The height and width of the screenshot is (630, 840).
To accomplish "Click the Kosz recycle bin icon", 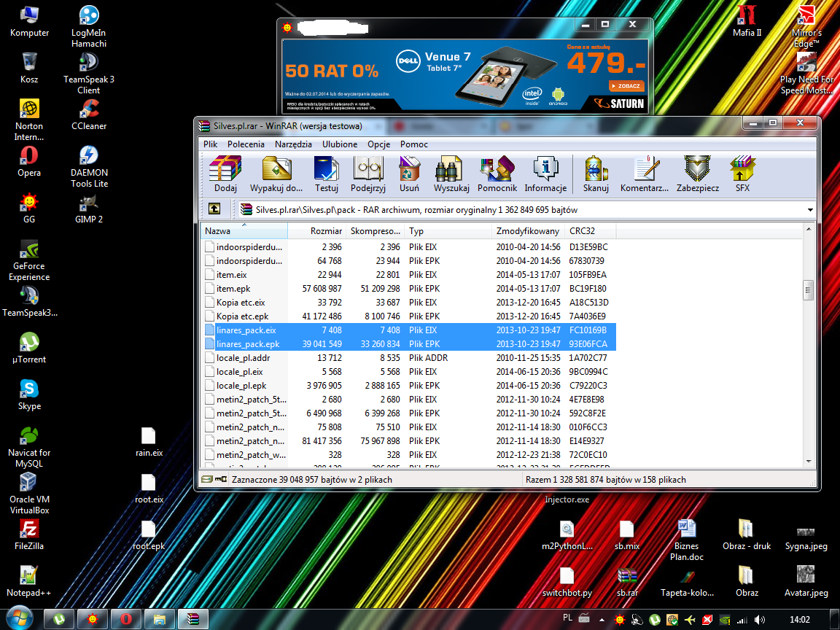I will [x=29, y=68].
